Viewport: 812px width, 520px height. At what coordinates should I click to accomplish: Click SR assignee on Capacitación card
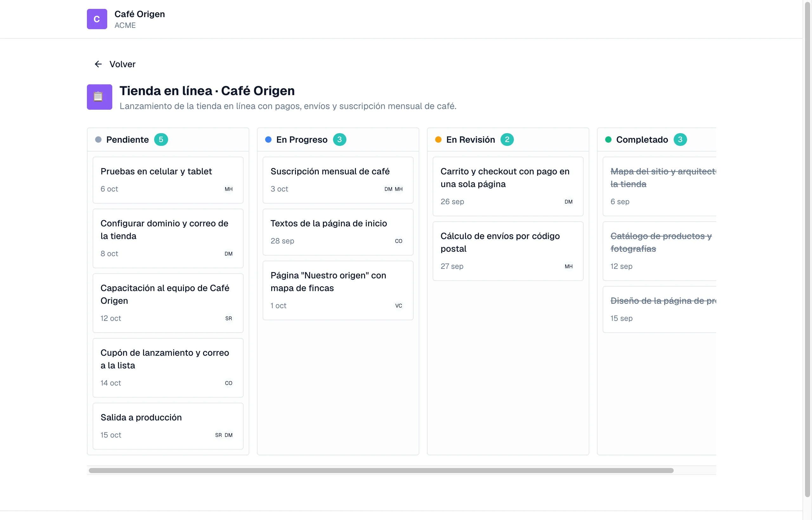pyautogui.click(x=229, y=318)
